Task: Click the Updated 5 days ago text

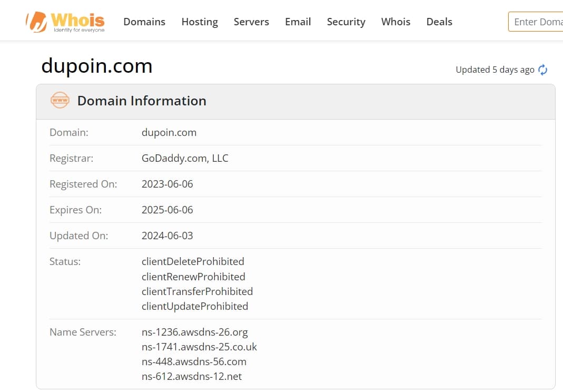Action: [x=495, y=70]
